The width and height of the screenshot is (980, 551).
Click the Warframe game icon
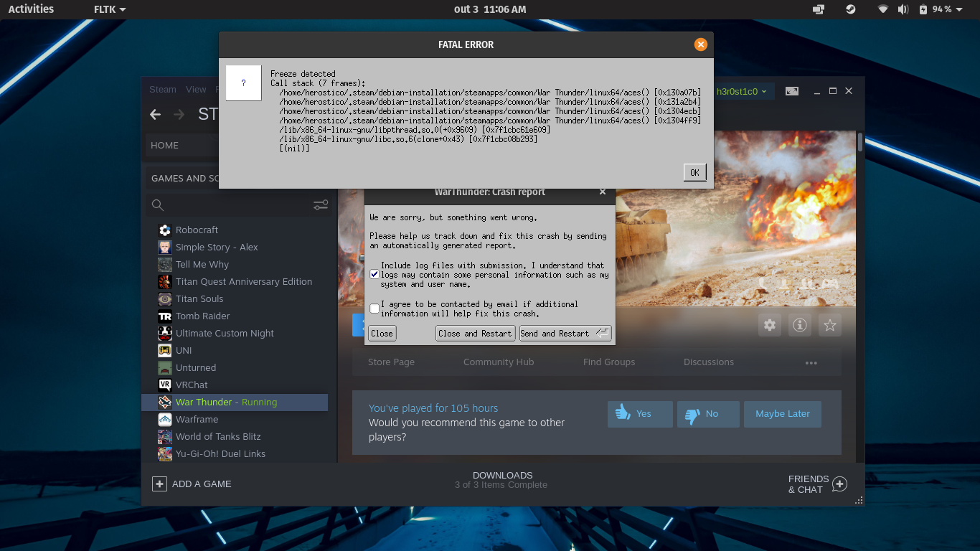point(165,419)
